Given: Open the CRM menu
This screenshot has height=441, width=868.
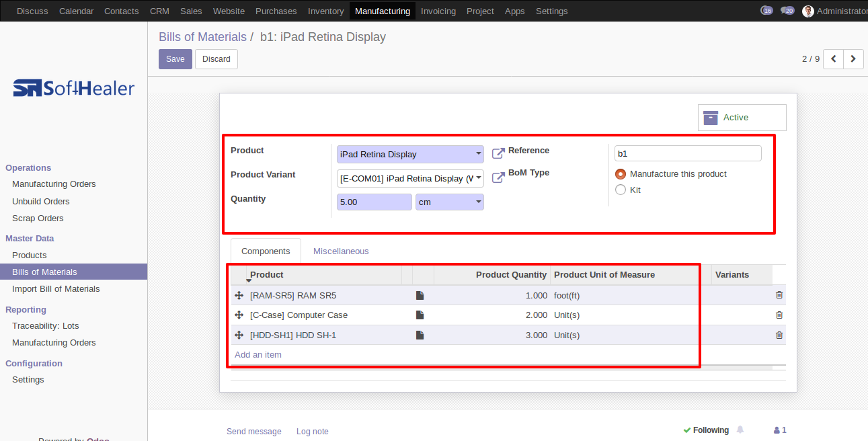Looking at the screenshot, I should [x=159, y=11].
